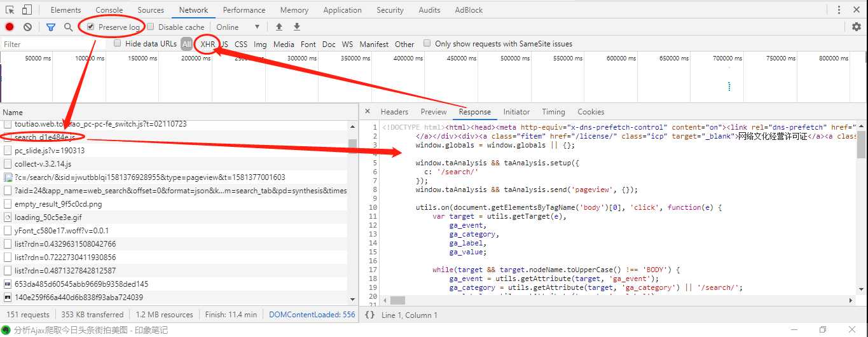Switch to the Console panel tab

(x=109, y=10)
